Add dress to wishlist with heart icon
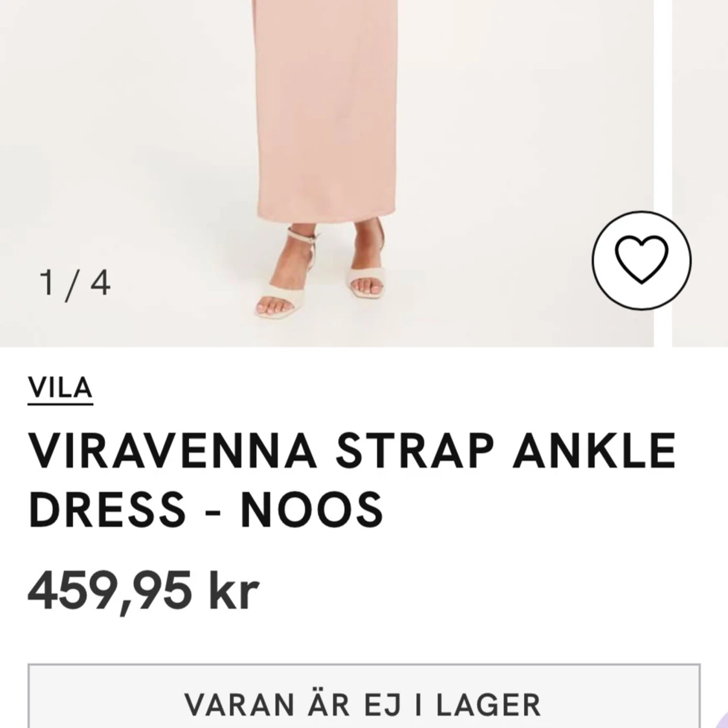 (641, 260)
